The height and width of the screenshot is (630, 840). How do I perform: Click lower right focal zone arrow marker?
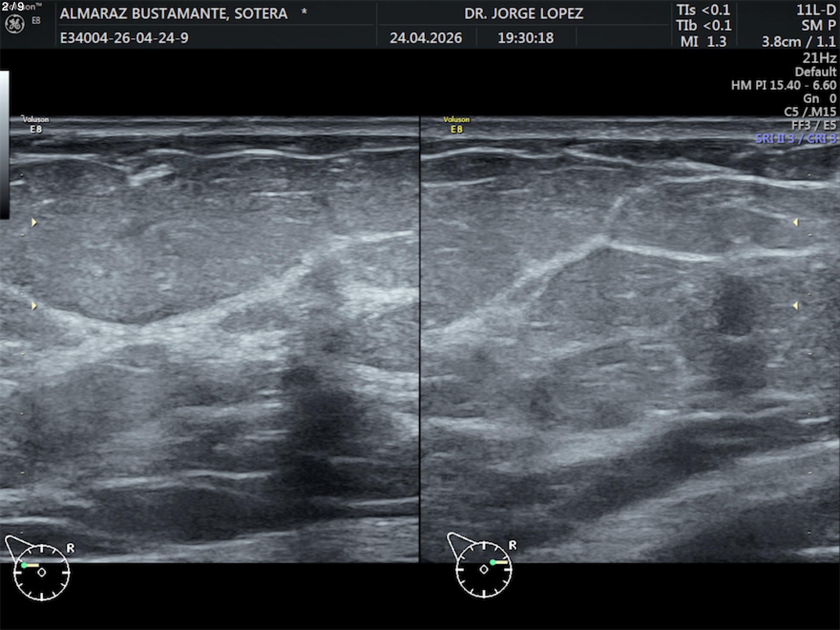pyautogui.click(x=795, y=305)
